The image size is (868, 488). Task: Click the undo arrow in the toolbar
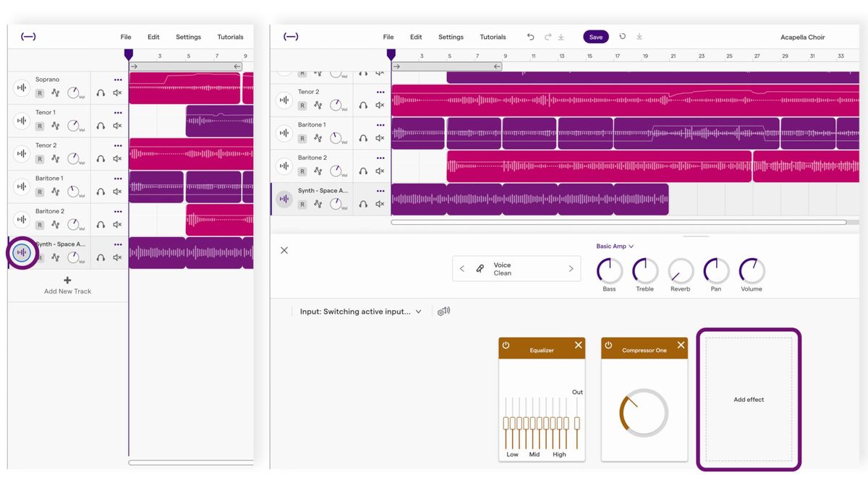point(530,36)
